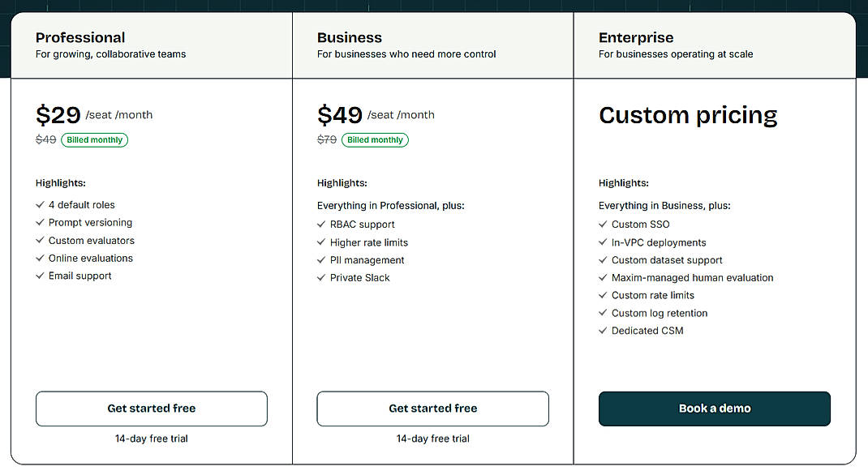The image size is (868, 475).
Task: Click the Custom evaluators text
Action: (92, 241)
